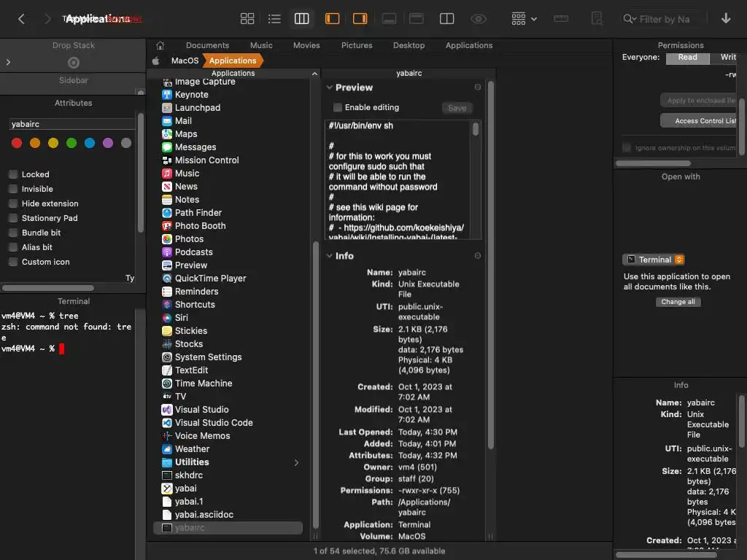
Task: Click the Permissions panel horizontal scrollbar
Action: pyautogui.click(x=653, y=164)
